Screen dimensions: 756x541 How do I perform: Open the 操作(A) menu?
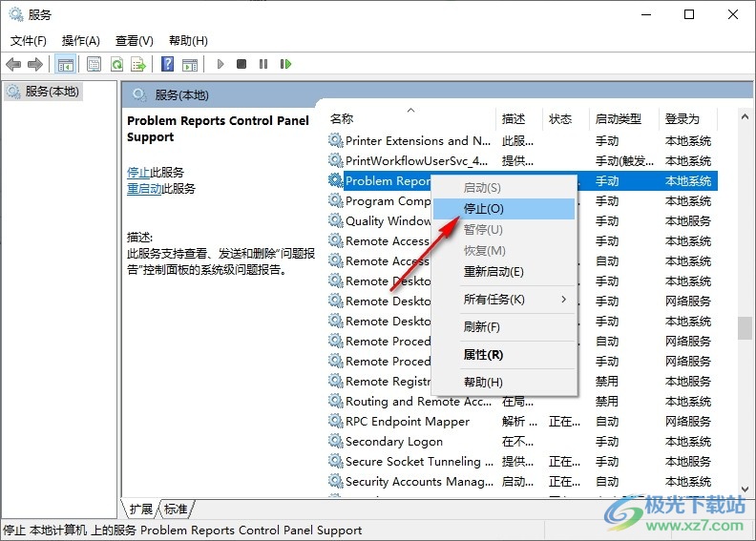point(80,41)
